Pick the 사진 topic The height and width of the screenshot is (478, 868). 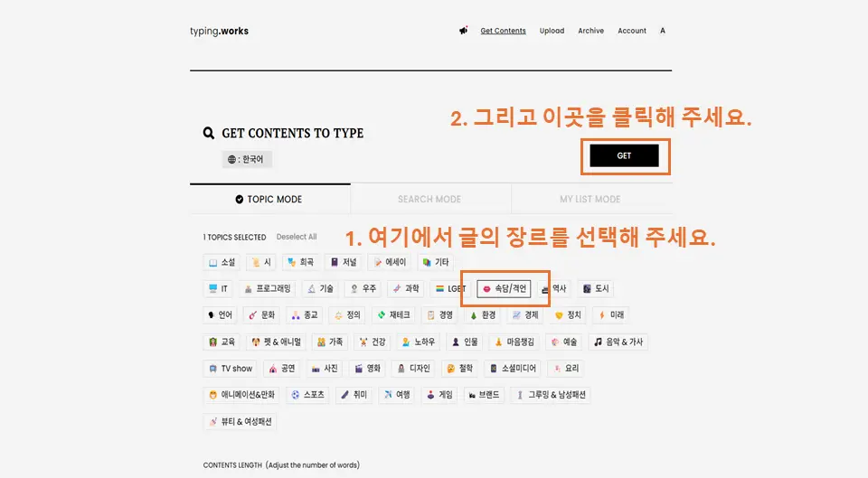pyautogui.click(x=325, y=369)
